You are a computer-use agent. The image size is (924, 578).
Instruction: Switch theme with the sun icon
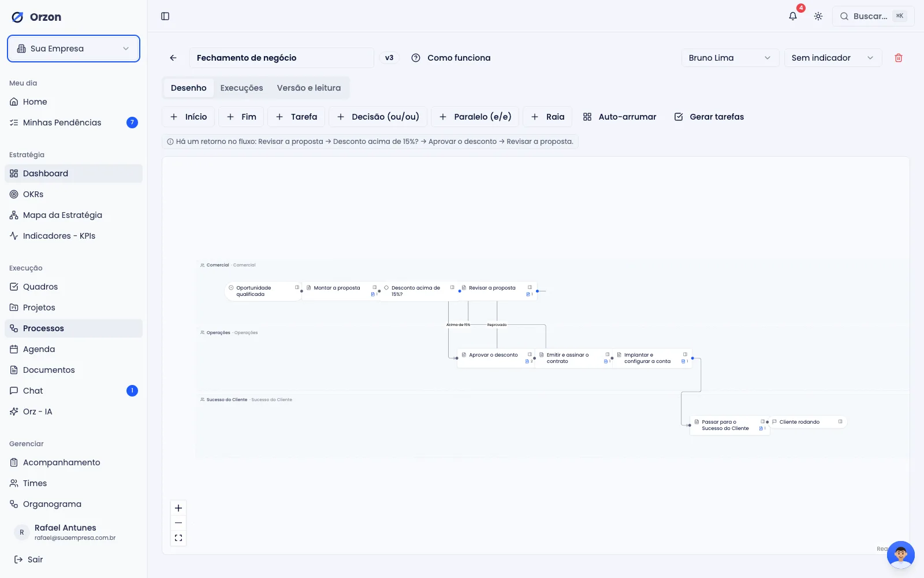point(818,16)
